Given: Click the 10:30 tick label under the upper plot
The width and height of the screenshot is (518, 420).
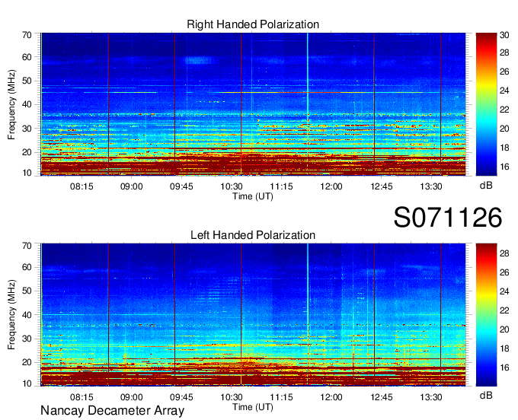Looking at the screenshot, I should point(232,186).
